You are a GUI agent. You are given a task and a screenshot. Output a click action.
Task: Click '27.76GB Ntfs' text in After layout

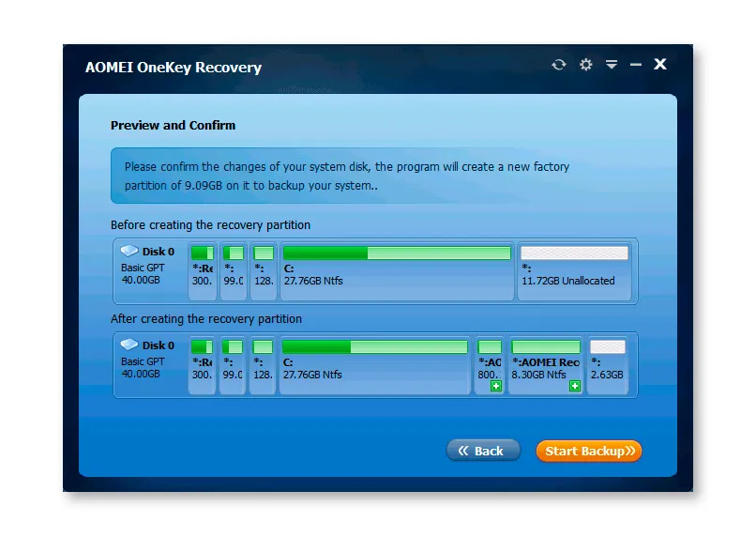click(312, 375)
